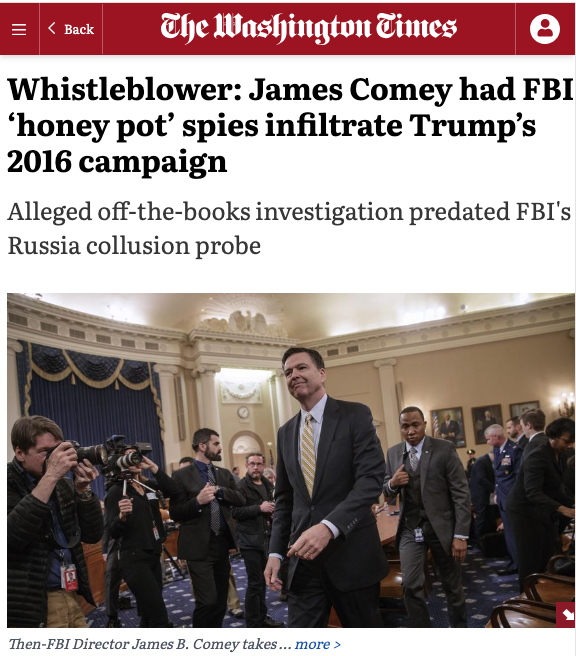
Task: Expand the article photo with corner arrow
Action: coord(568,615)
